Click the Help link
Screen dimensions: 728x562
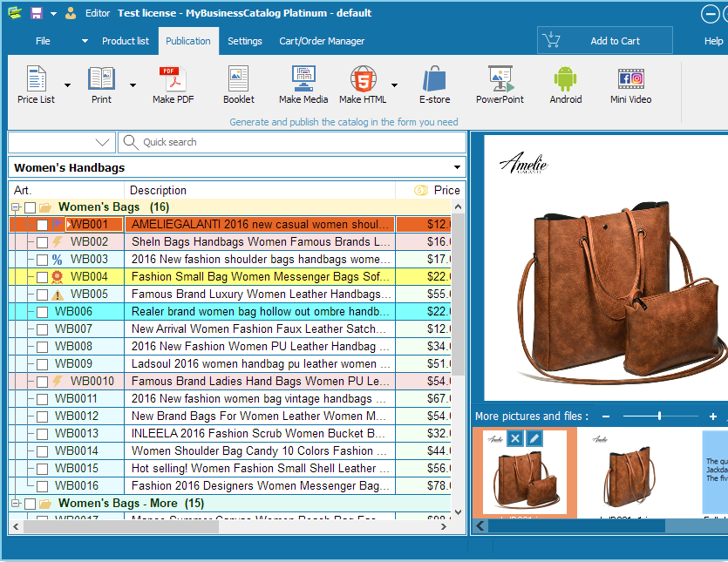713,41
